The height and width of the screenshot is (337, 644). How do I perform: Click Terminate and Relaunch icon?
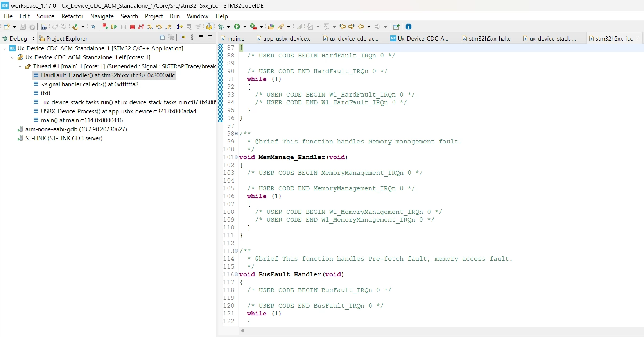pos(105,27)
